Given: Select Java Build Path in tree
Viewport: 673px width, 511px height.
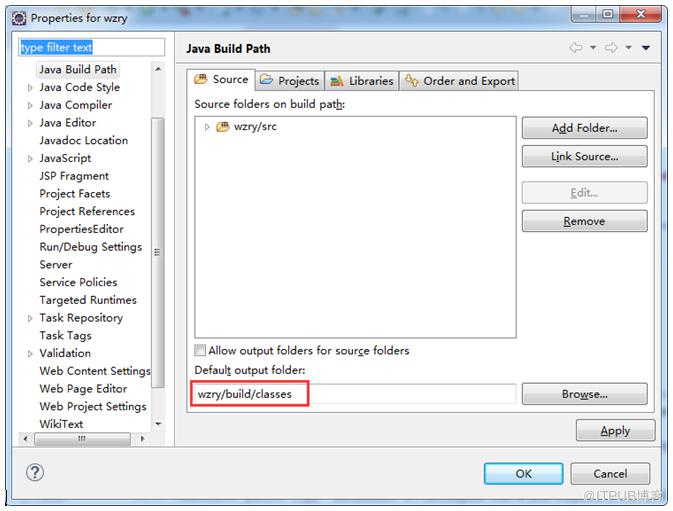Looking at the screenshot, I should pos(78,70).
